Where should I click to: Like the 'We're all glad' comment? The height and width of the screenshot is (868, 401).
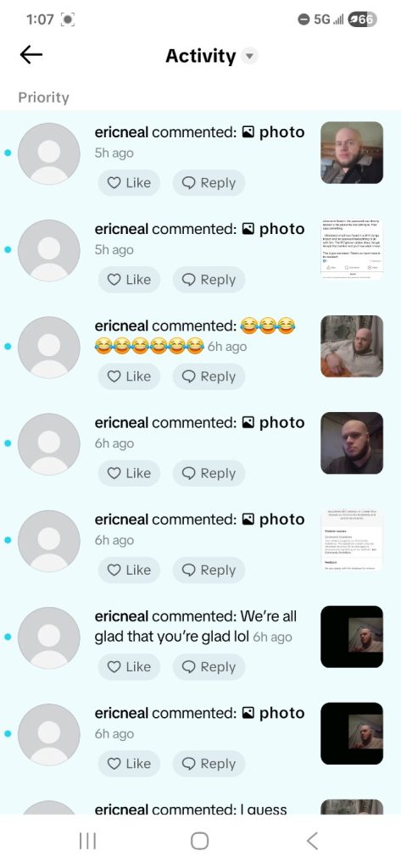coord(129,667)
